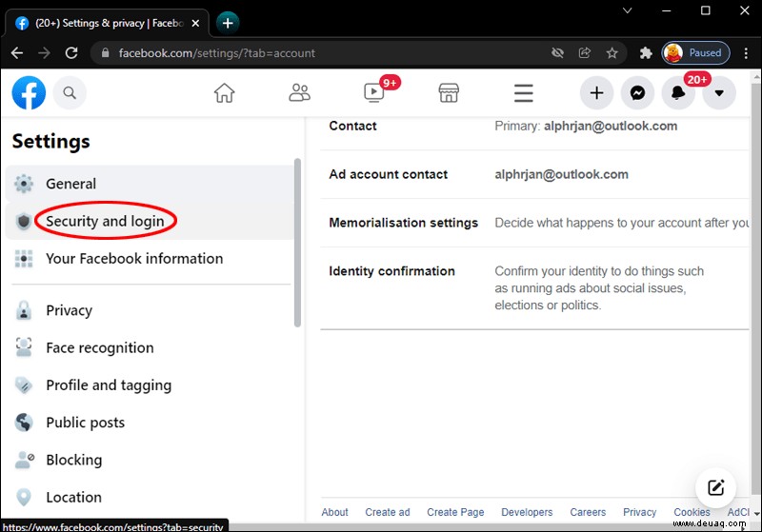Open Your Facebook information

(x=150, y=258)
